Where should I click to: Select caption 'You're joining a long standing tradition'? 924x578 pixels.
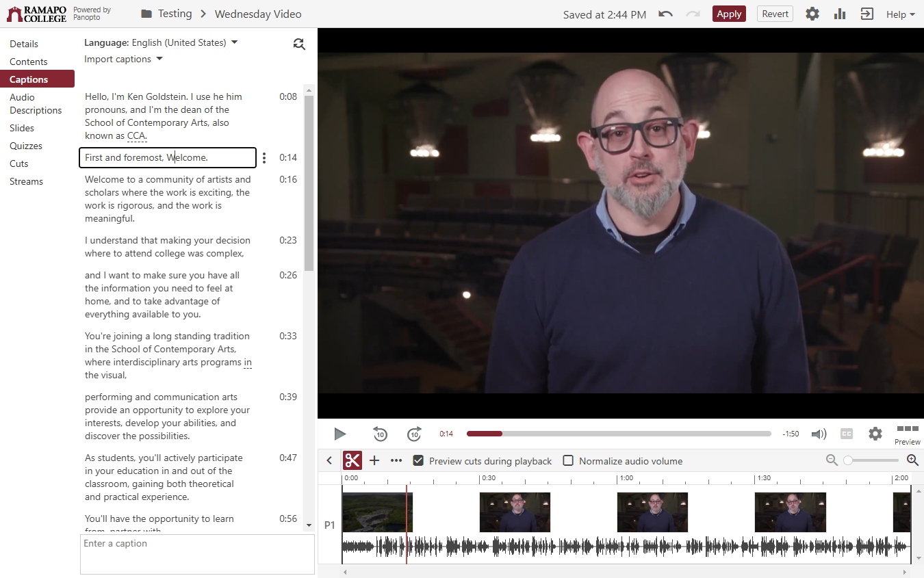[168, 356]
